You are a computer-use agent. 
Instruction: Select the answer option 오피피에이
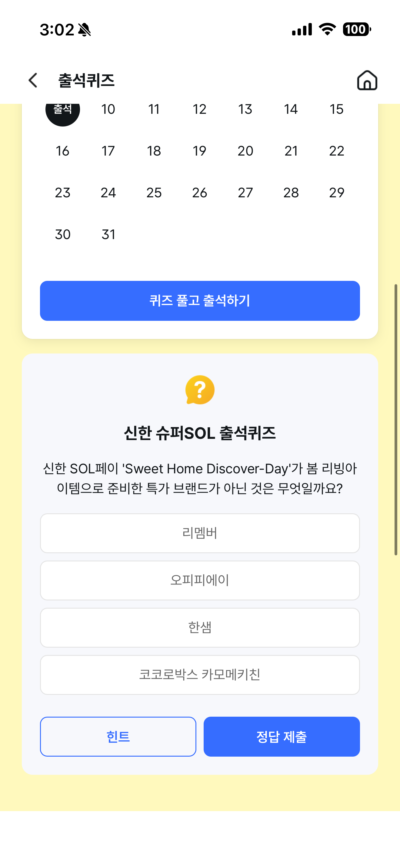[200, 580]
